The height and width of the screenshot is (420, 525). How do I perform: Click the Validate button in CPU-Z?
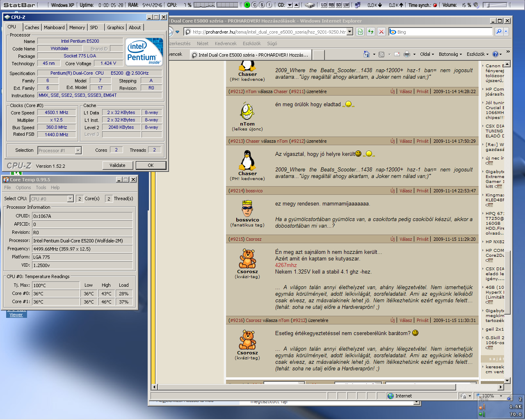click(117, 165)
